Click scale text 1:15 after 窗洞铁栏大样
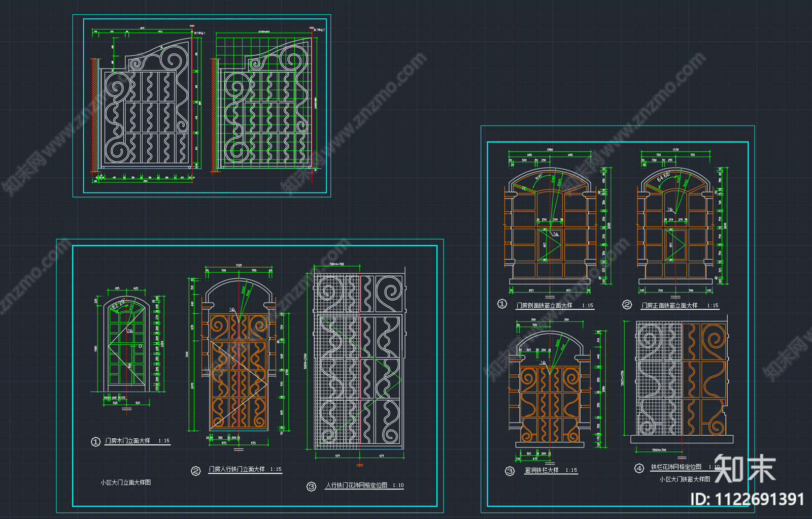The image size is (812, 519). (571, 470)
